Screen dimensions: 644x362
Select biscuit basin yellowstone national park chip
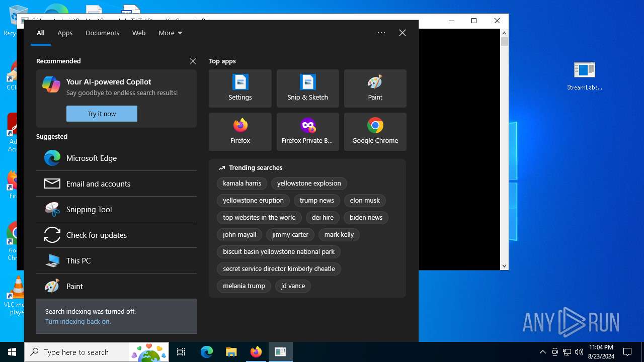[279, 252]
